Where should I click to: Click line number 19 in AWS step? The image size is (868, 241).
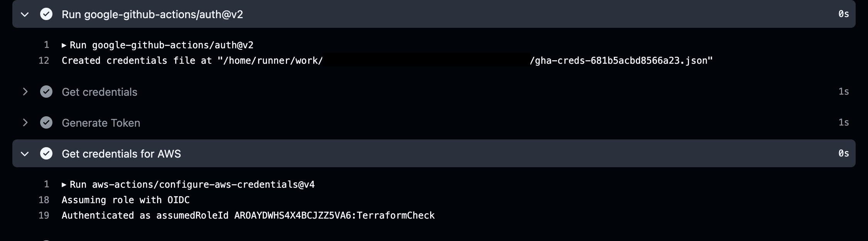pyautogui.click(x=44, y=216)
